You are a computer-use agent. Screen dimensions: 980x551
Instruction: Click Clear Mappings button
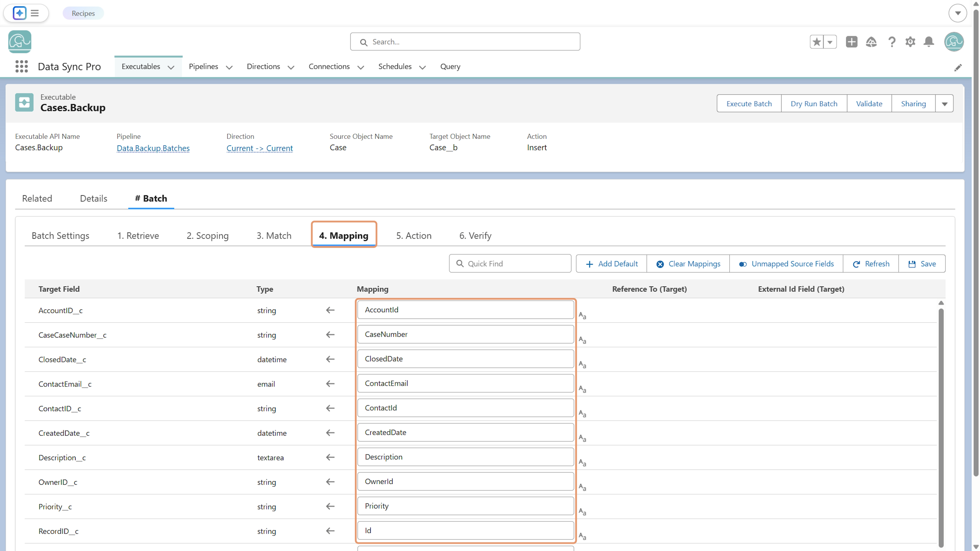(688, 264)
